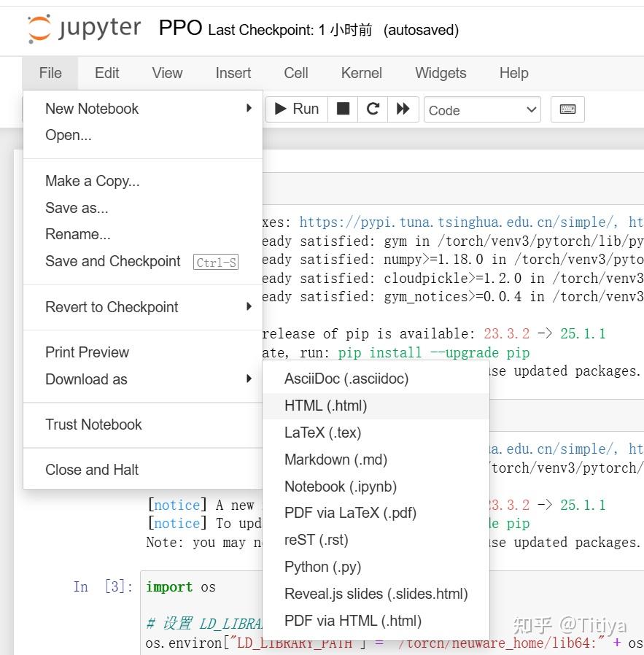Click the Jupyter logo
Image resolution: width=644 pixels, height=655 pixels.
coord(80,28)
